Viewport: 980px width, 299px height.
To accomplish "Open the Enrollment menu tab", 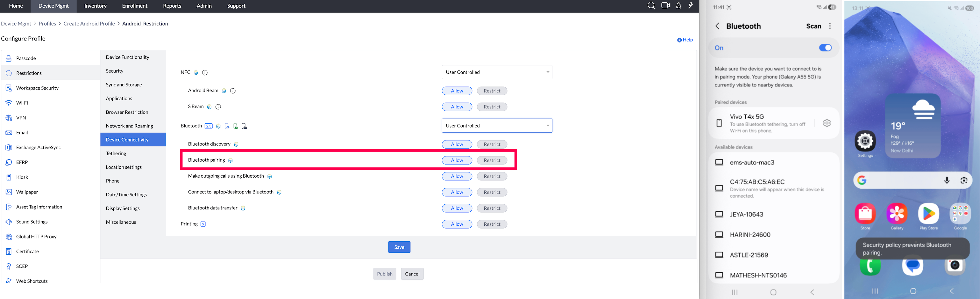I will (135, 6).
